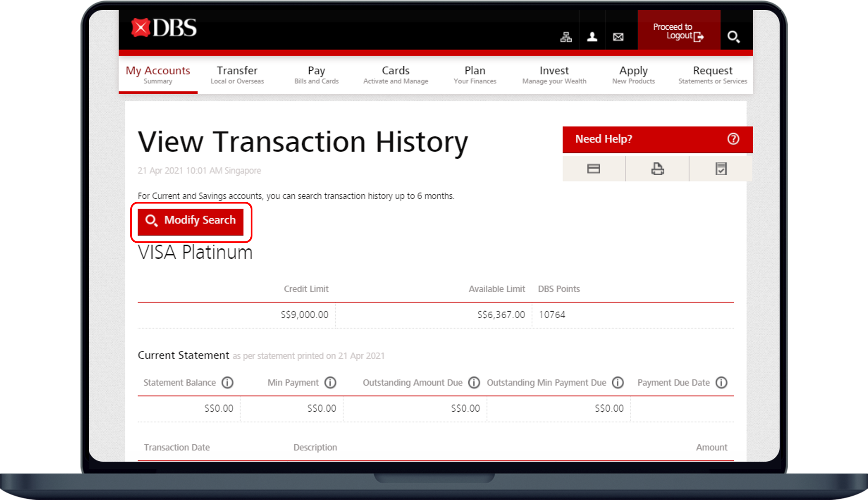Open Request Statements or Services menu
The width and height of the screenshot is (868, 500).
coord(712,75)
